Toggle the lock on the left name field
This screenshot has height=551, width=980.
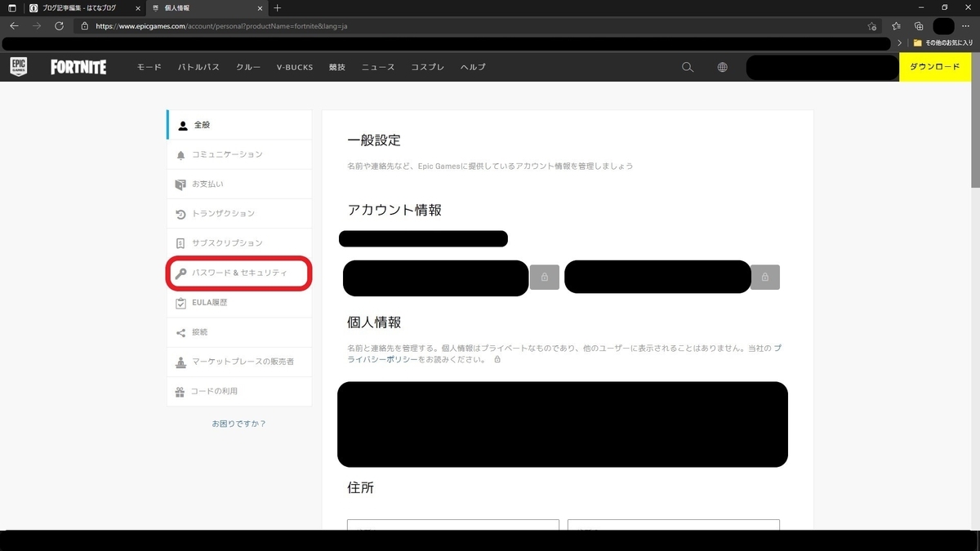(544, 278)
